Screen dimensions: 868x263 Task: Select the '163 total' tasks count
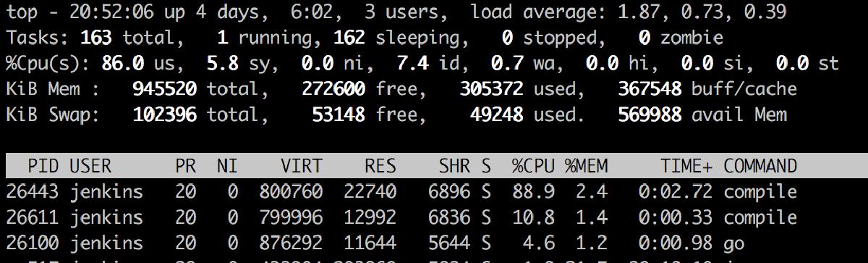click(x=127, y=38)
